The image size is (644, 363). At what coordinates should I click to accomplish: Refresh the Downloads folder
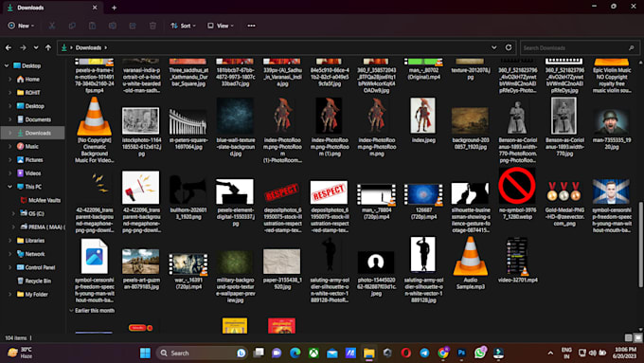pos(509,47)
